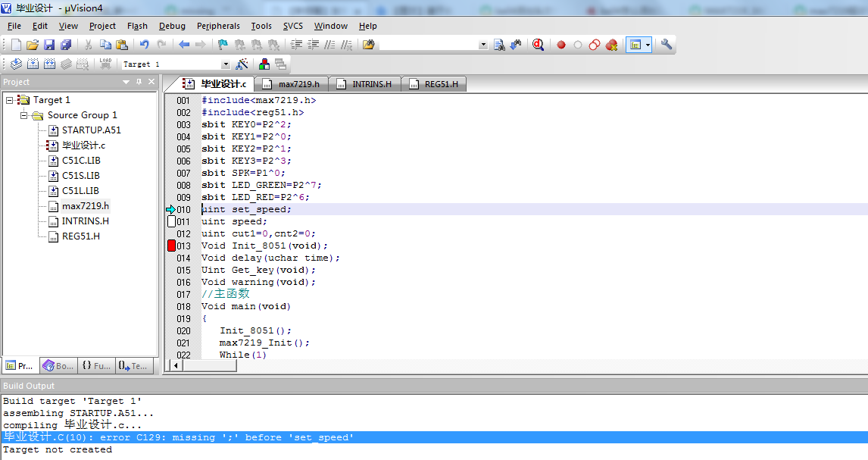The width and height of the screenshot is (868, 460).
Task: Open Target Options with the magic wand icon
Action: point(242,64)
